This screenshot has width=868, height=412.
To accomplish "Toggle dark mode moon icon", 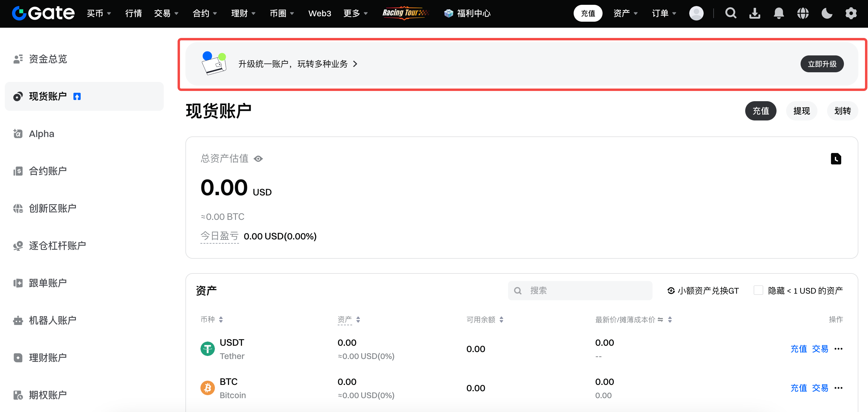I will click(x=826, y=14).
